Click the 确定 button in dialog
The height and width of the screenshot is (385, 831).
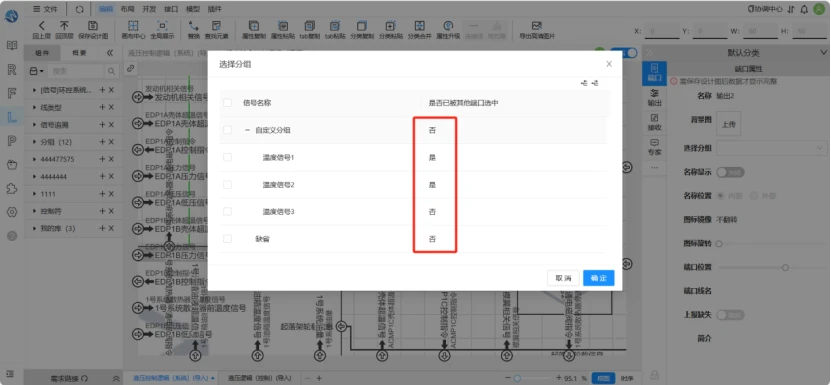[598, 278]
